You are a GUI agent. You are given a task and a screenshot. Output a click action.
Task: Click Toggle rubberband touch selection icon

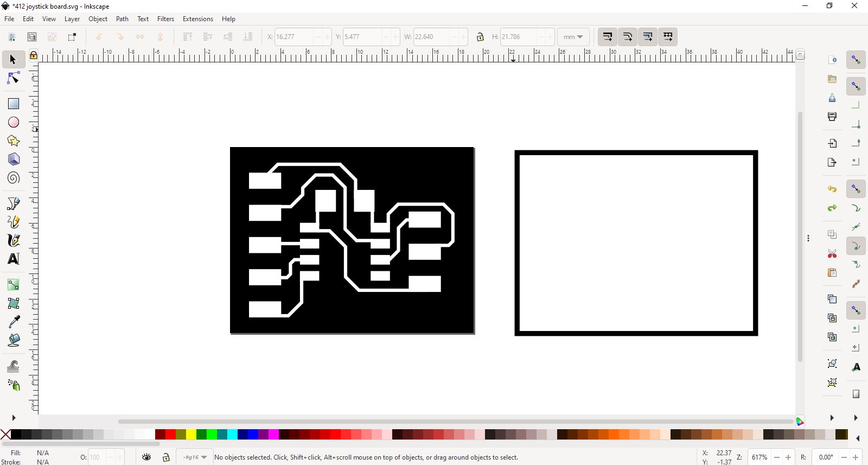click(x=72, y=37)
